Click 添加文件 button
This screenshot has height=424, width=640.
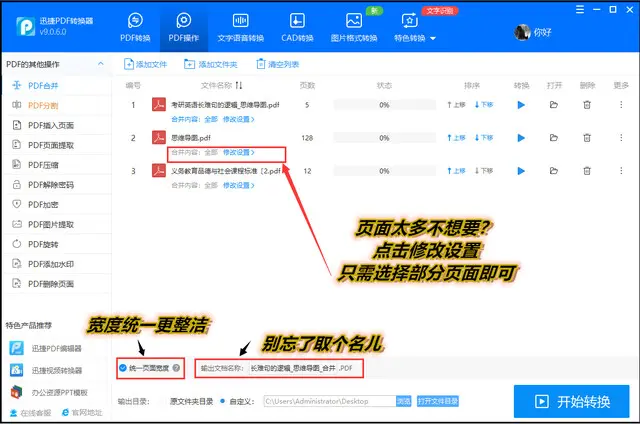click(x=145, y=64)
